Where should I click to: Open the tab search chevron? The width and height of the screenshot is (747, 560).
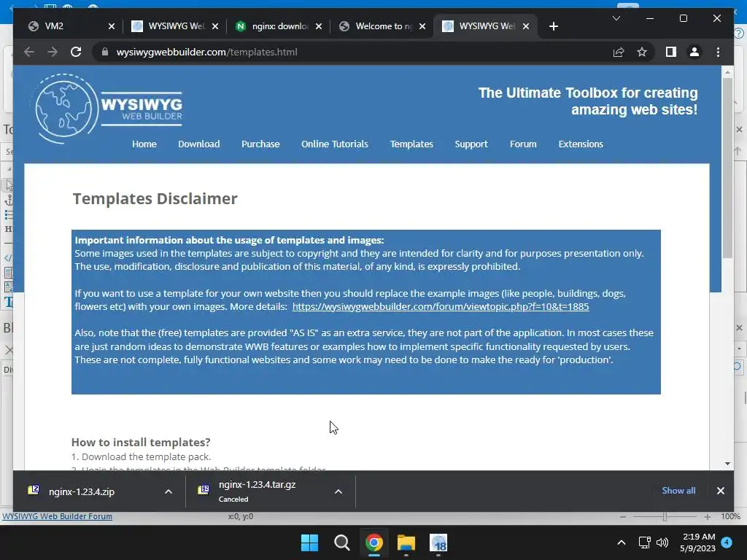pos(616,18)
